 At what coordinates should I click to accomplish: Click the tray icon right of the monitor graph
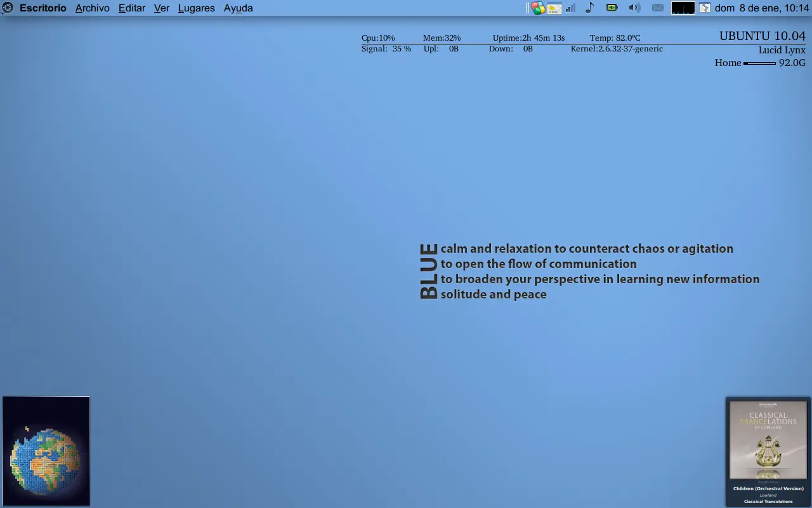point(705,8)
